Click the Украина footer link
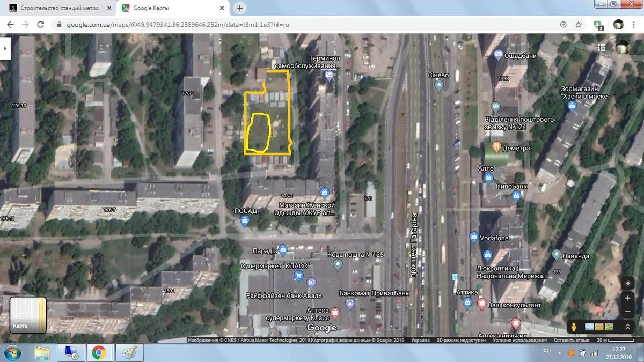 tap(420, 340)
